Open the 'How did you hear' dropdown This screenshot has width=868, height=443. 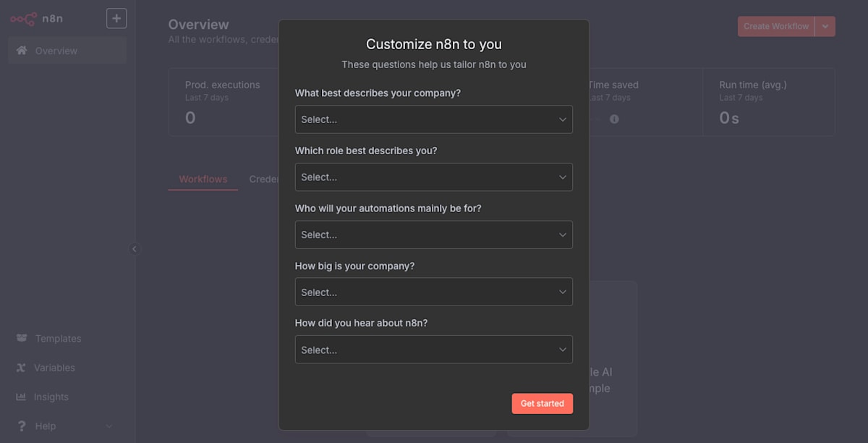pos(434,350)
